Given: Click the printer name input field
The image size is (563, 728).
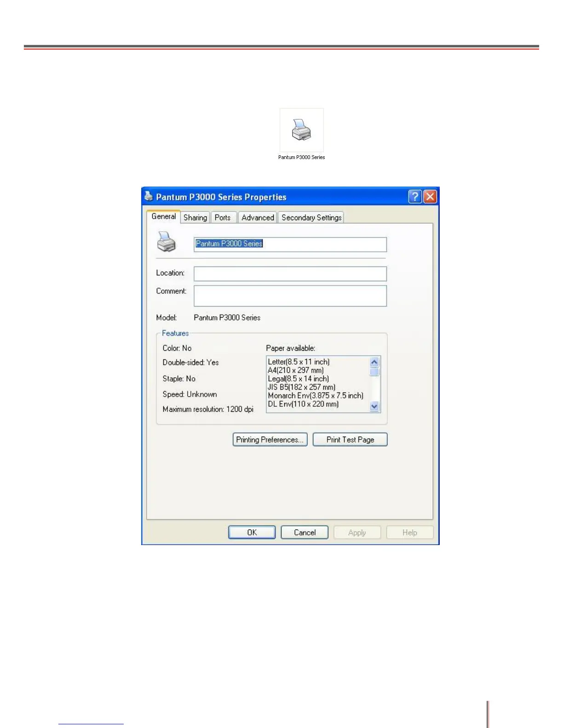Looking at the screenshot, I should tap(290, 245).
